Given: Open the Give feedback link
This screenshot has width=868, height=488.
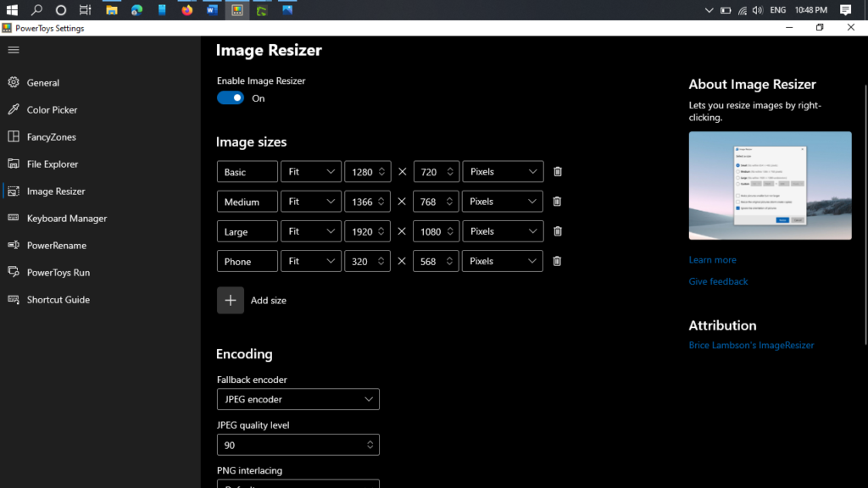Looking at the screenshot, I should click(x=718, y=281).
